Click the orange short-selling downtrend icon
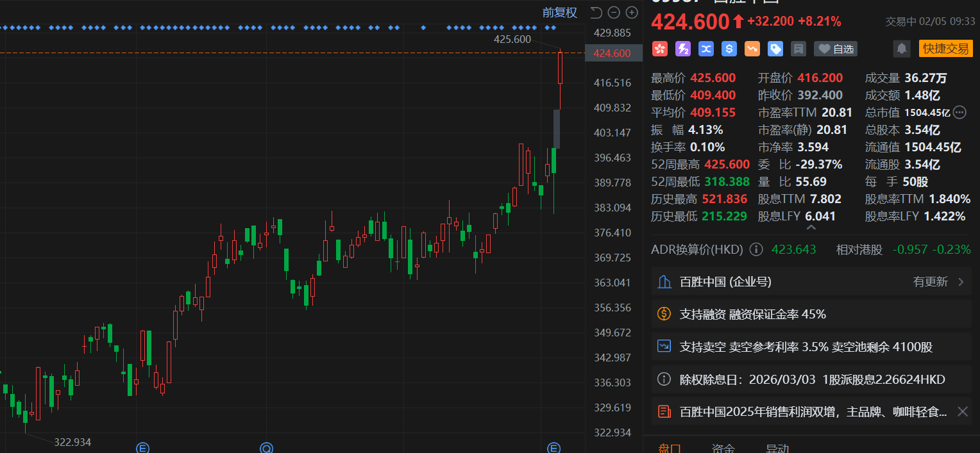The image size is (980, 453). click(752, 49)
